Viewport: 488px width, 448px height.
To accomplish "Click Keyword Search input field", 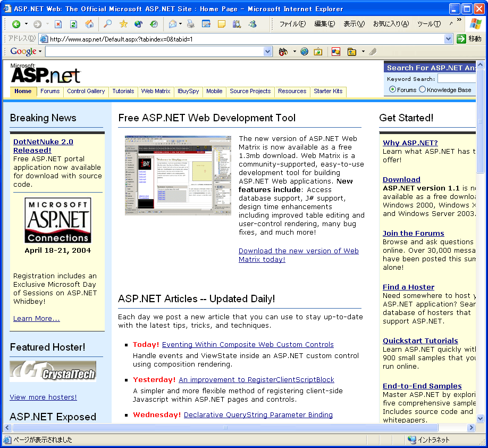I will tap(457, 79).
